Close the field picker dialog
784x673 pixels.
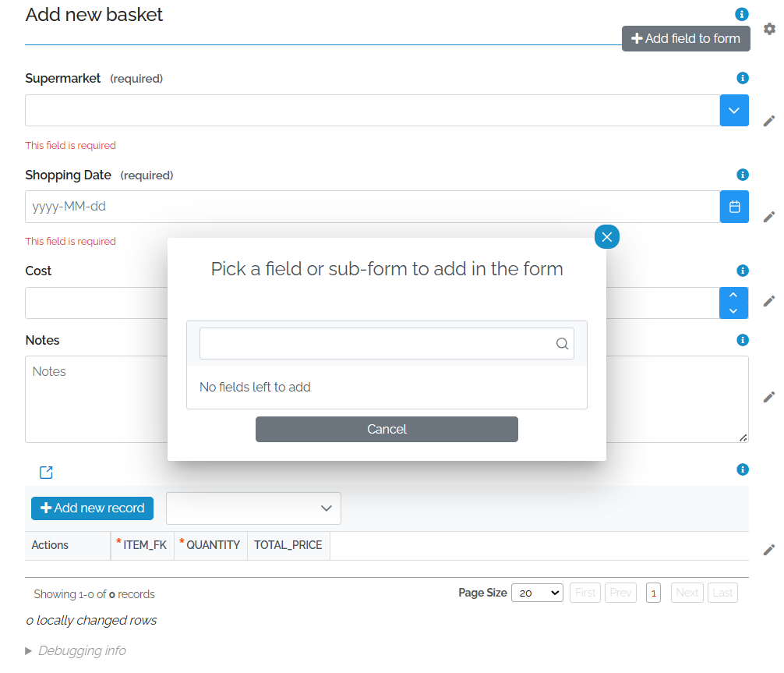pos(606,236)
